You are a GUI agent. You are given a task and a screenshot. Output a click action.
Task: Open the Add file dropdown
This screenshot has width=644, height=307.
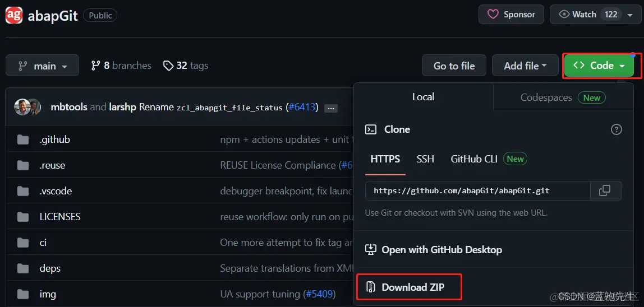(x=525, y=66)
